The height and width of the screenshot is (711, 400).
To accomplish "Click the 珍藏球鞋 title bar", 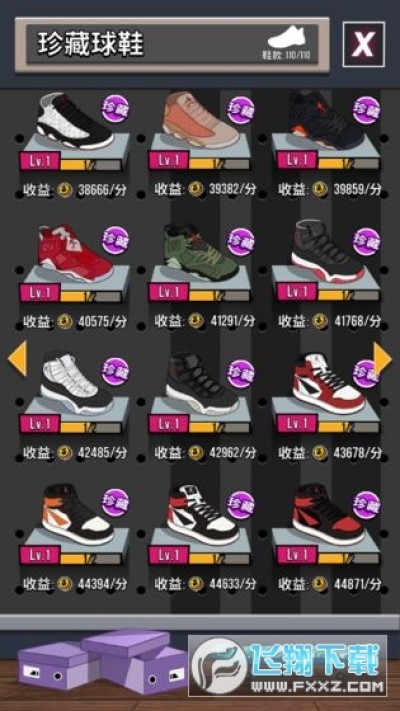I will [172, 44].
